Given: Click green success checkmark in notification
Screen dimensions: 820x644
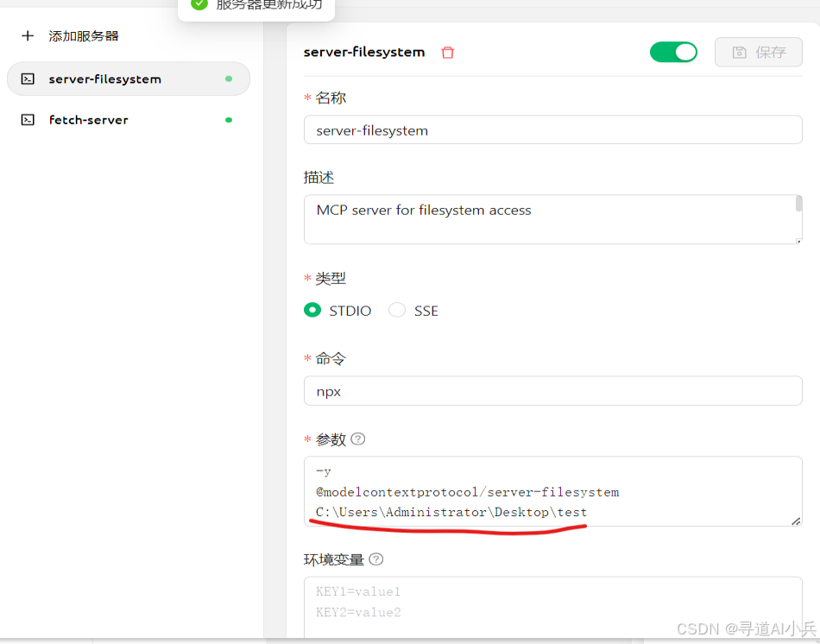Looking at the screenshot, I should point(199,4).
